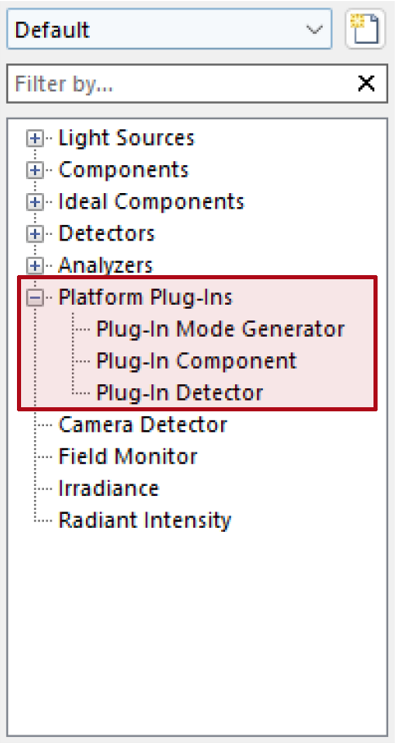The height and width of the screenshot is (743, 395).
Task: Expand the Analyzers category
Action: (x=35, y=266)
